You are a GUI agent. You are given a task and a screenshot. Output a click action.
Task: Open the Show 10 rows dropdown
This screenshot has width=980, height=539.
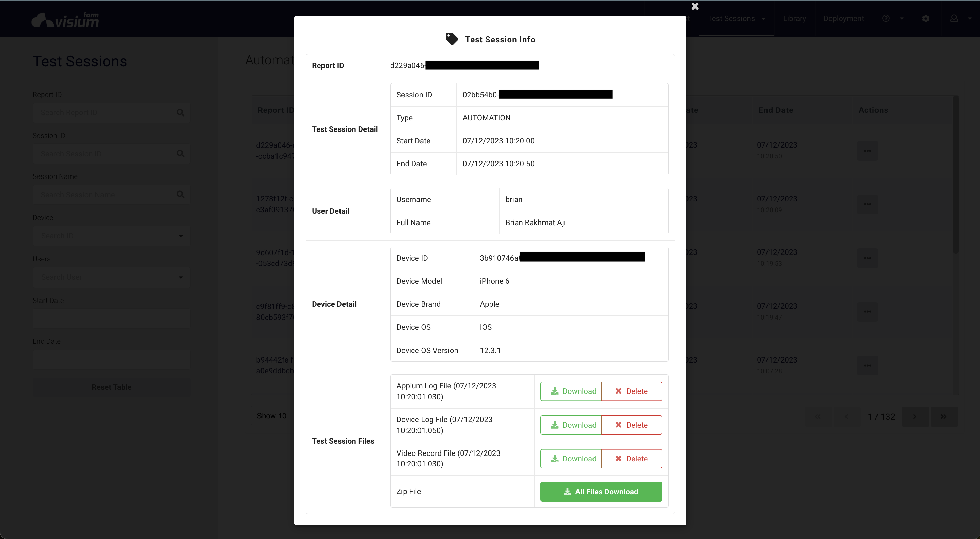click(272, 416)
